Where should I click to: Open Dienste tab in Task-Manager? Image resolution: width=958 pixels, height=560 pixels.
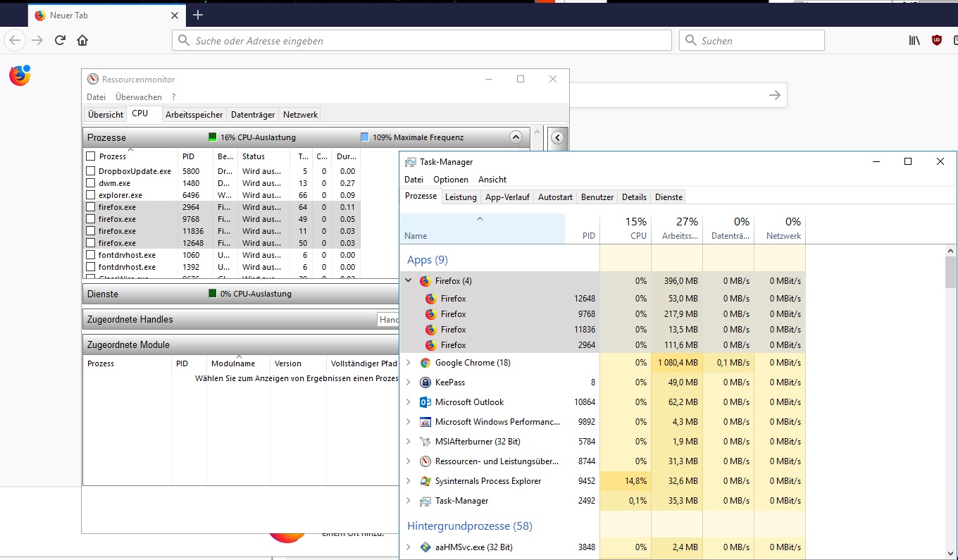(668, 197)
